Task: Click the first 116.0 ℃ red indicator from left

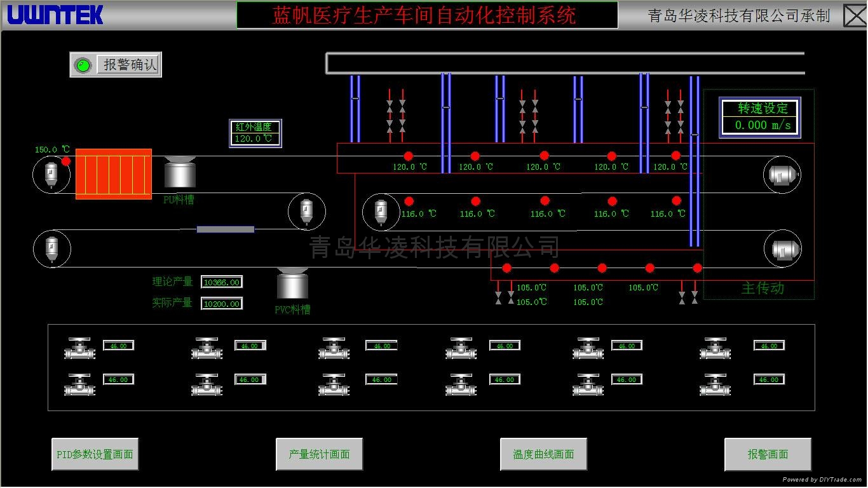Action: click(409, 201)
